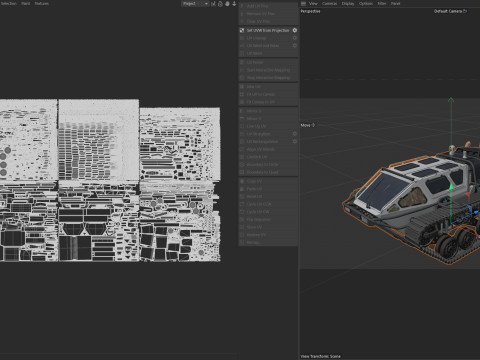The image size is (480, 360).
Task: Click the Cycle UV CW icon
Action: pos(242,212)
